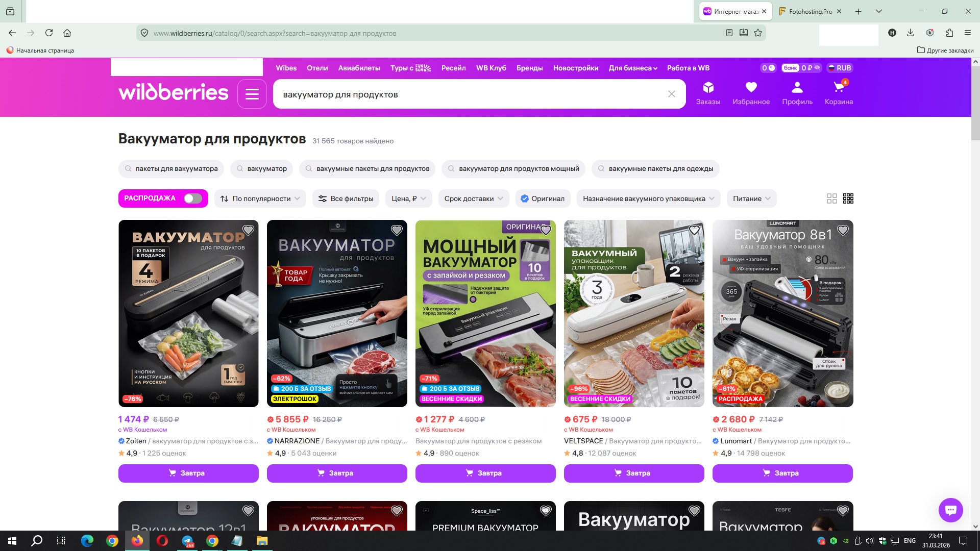Open the hamburger catalog menu button
This screenshot has height=551, width=980.
click(x=252, y=94)
